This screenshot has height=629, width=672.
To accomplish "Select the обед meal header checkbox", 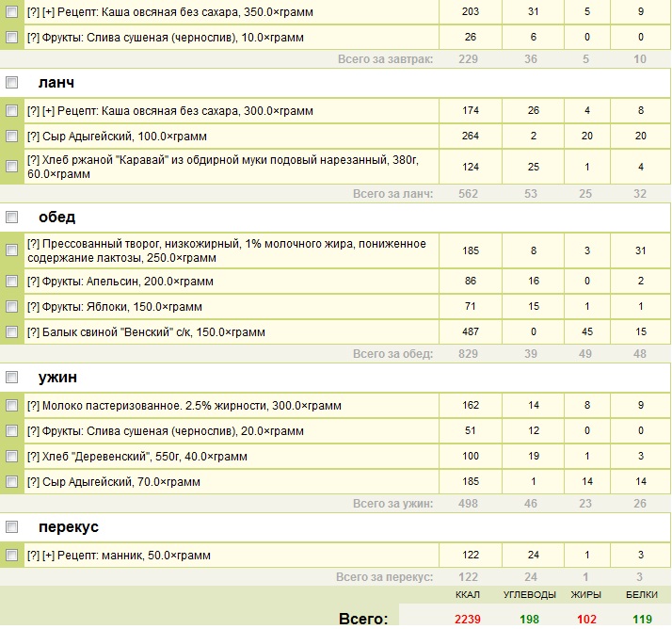I will pos(12,218).
